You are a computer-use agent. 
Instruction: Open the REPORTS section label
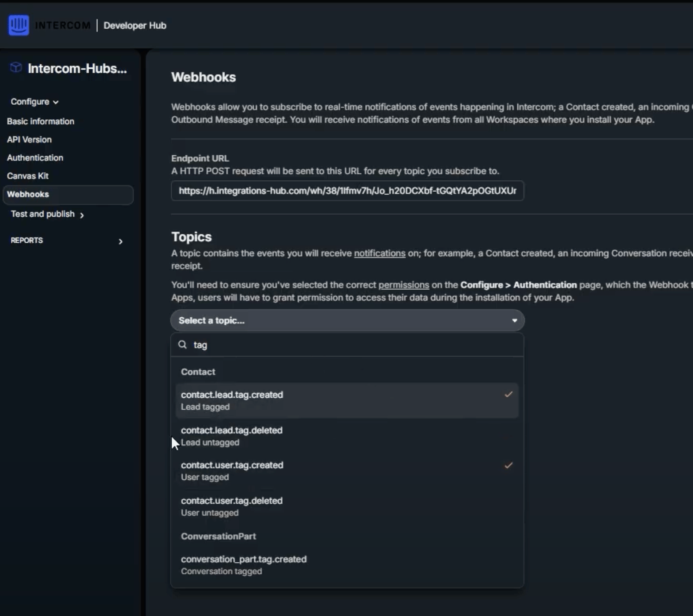click(x=27, y=240)
